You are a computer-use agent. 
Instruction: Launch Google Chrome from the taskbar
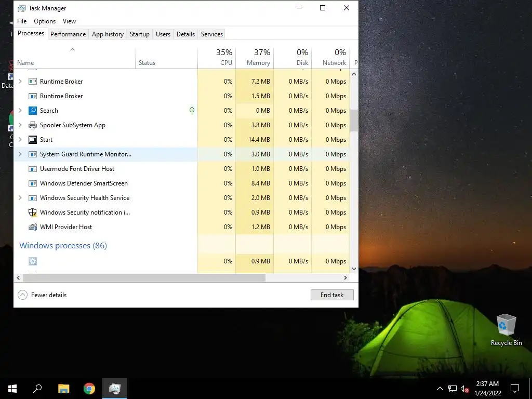click(89, 389)
